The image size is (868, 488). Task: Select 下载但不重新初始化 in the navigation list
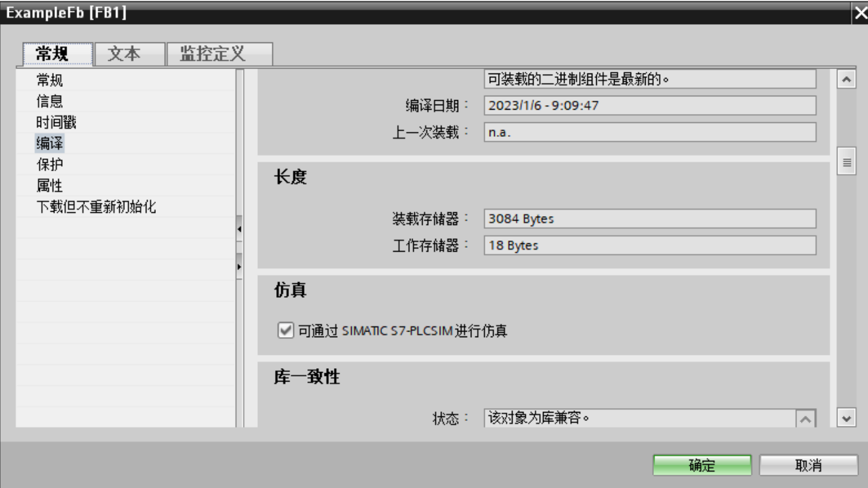[97, 207]
